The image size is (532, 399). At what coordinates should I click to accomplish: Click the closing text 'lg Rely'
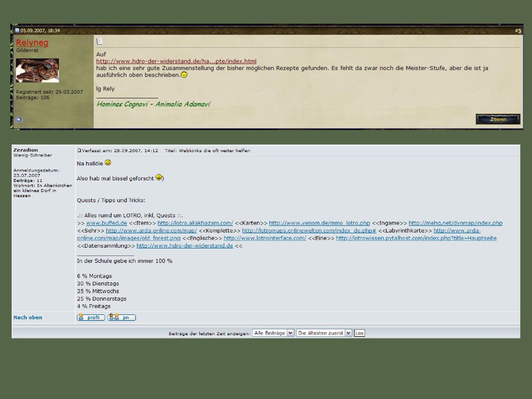point(105,89)
